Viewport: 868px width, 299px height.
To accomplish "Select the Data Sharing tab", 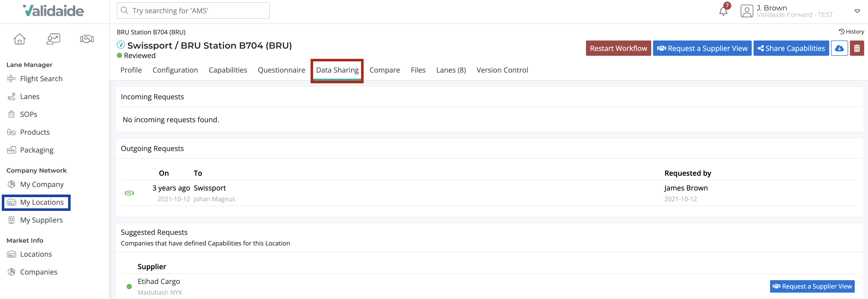I will click(x=337, y=70).
